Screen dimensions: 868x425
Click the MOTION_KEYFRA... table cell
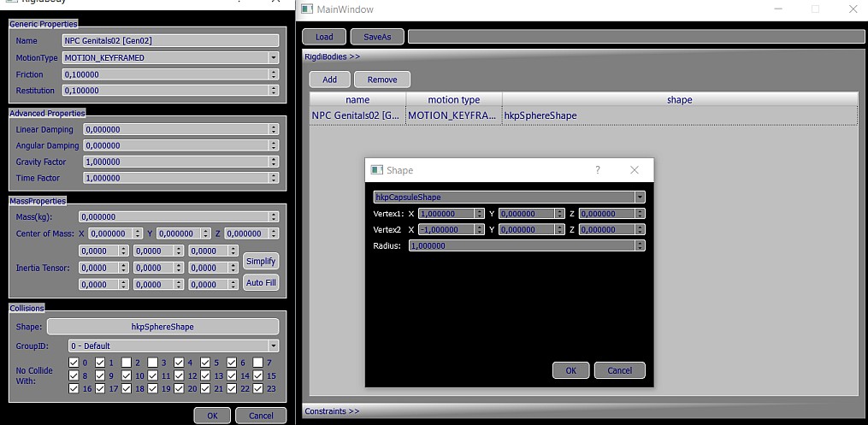(x=454, y=115)
